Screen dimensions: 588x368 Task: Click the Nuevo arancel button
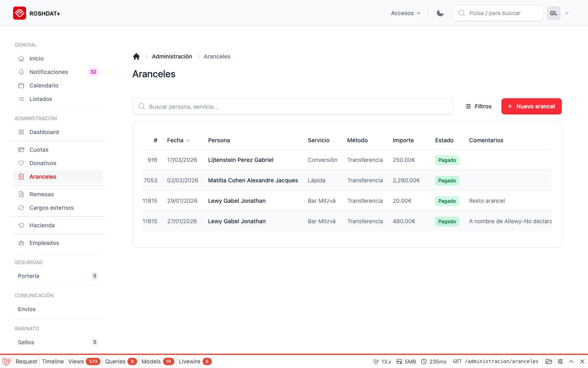pos(531,106)
